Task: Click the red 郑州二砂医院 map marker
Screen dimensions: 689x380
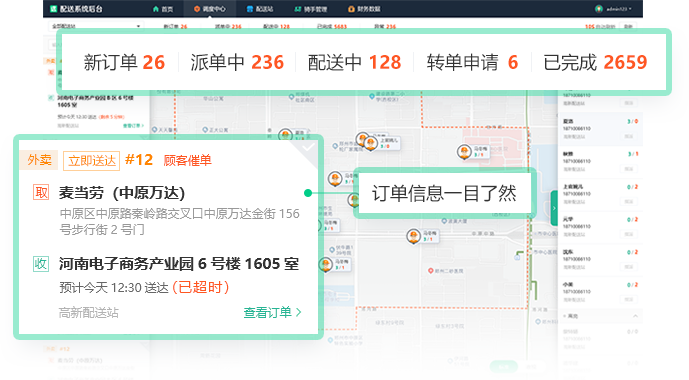Action: point(431,271)
